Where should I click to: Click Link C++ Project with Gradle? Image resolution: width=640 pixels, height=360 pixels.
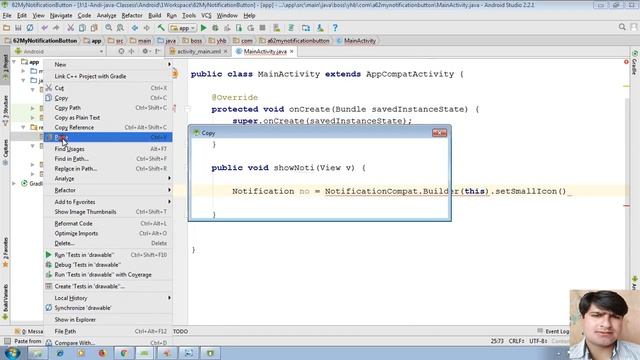click(108, 76)
